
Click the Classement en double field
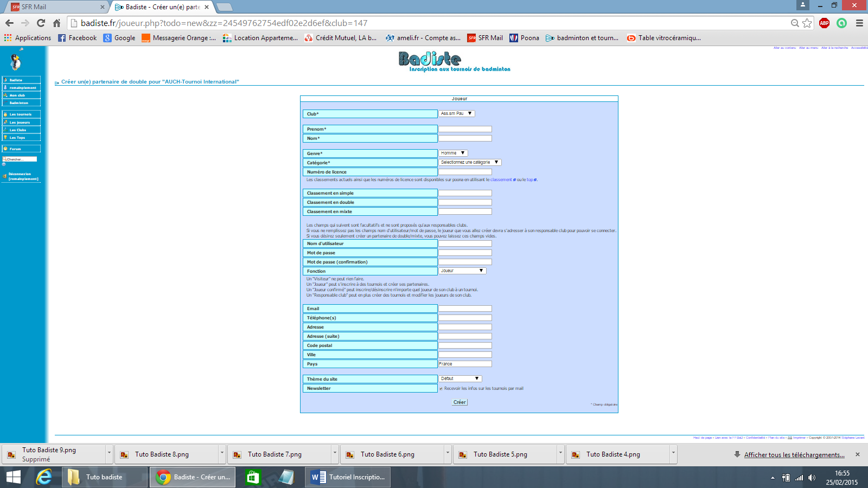pyautogui.click(x=465, y=202)
